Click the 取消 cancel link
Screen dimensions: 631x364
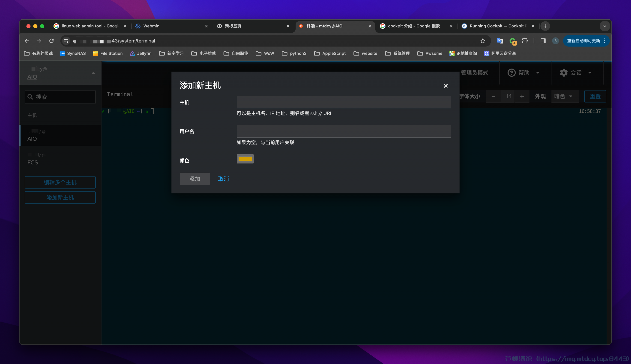tap(223, 179)
